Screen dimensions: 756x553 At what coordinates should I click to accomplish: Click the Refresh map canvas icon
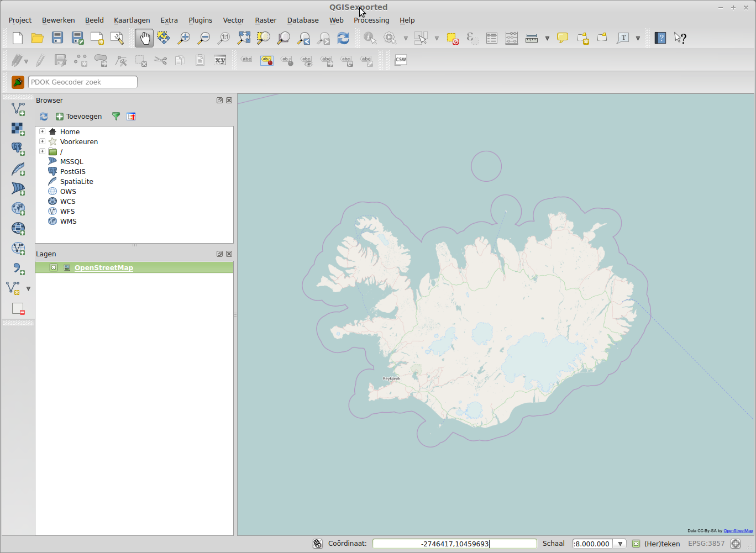click(x=343, y=38)
